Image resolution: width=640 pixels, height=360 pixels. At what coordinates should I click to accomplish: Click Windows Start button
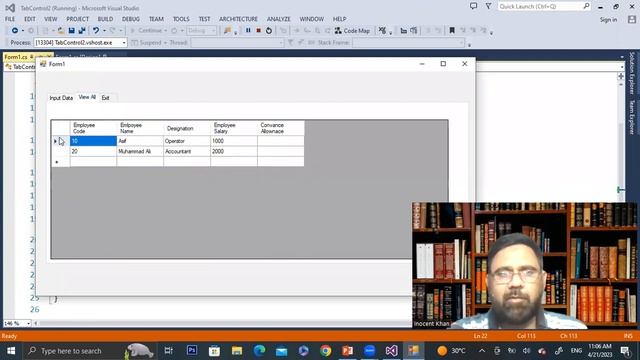point(11,351)
